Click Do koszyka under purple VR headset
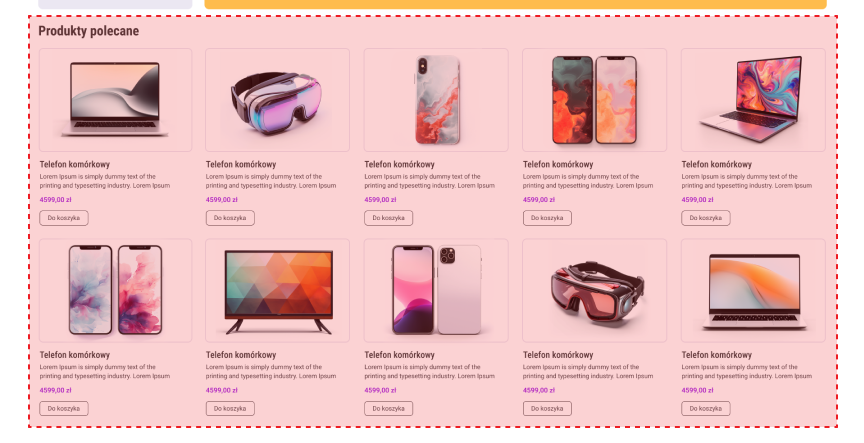864x443 pixels. pyautogui.click(x=230, y=218)
